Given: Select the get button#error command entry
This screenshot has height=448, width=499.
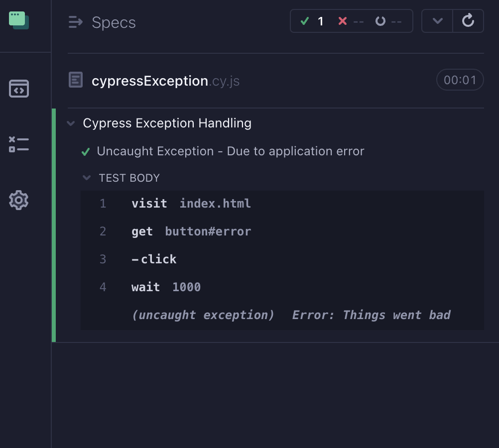Looking at the screenshot, I should point(191,231).
